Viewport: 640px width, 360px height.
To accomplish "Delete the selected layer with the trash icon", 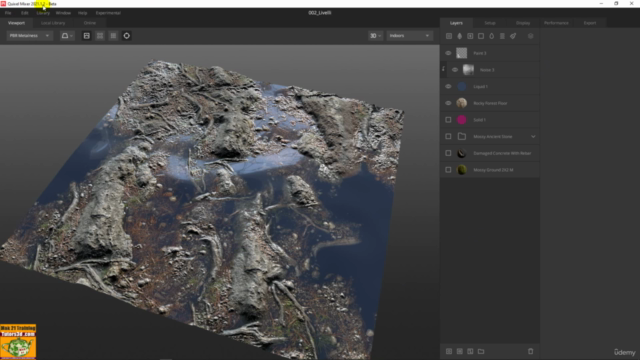I will [531, 351].
